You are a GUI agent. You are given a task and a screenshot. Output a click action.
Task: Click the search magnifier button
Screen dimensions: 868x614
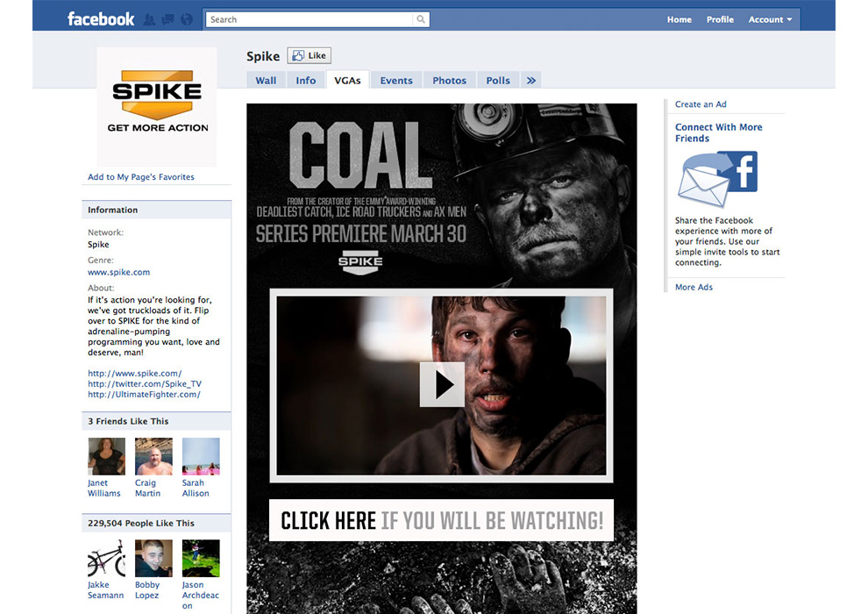[421, 19]
